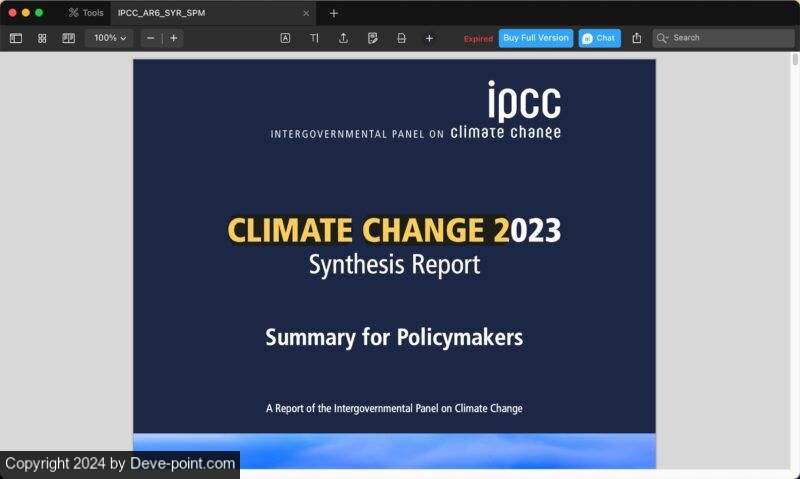
Task: Add more tools with toolbar plus icon
Action: (429, 38)
